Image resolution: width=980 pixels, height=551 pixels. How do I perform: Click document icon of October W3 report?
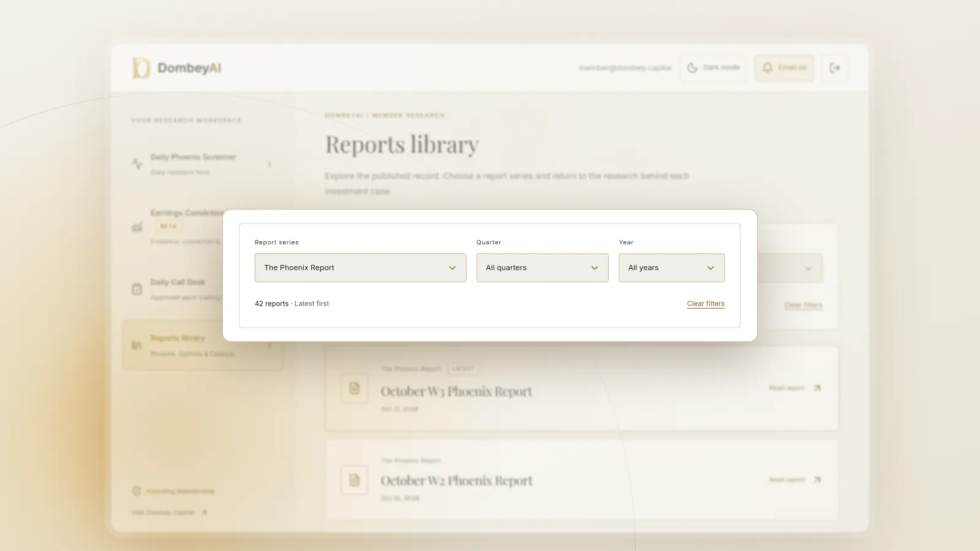[354, 388]
